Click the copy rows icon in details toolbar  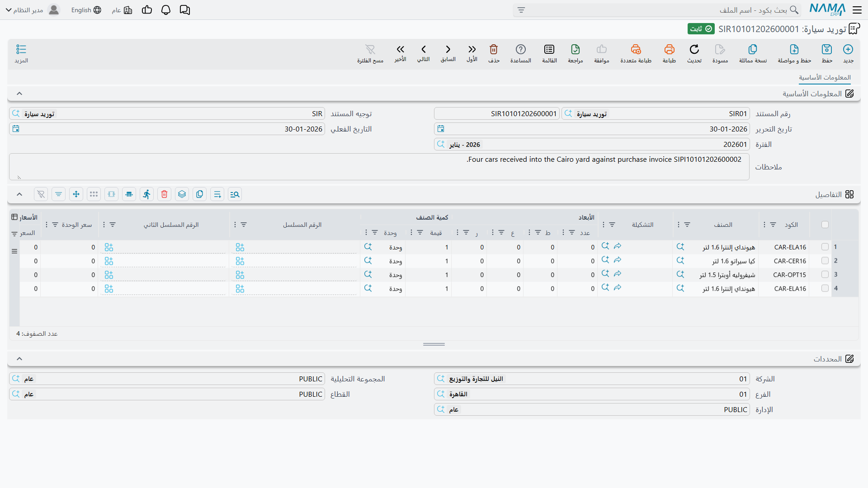point(200,194)
